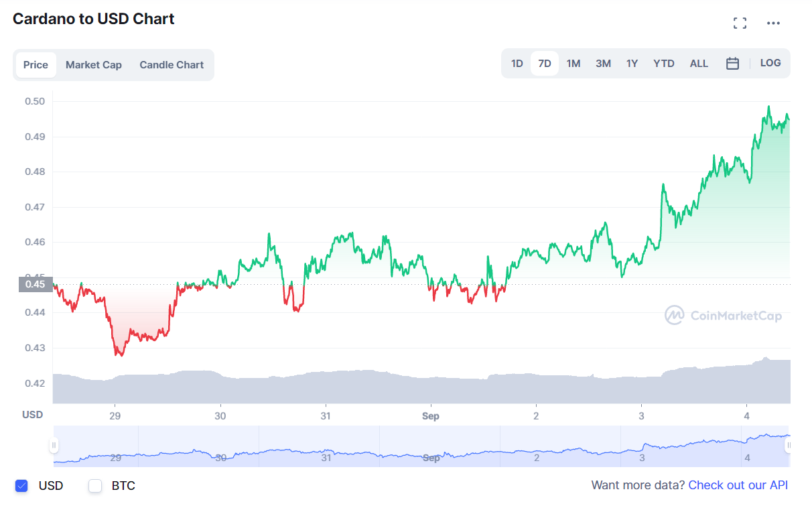Select the ALL time range
This screenshot has height=510, width=812.
coord(699,64)
